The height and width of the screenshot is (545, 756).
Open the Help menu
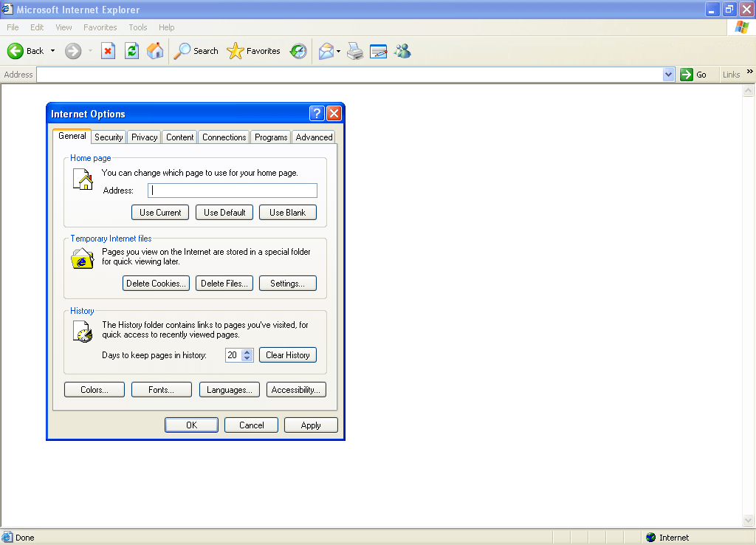click(167, 27)
